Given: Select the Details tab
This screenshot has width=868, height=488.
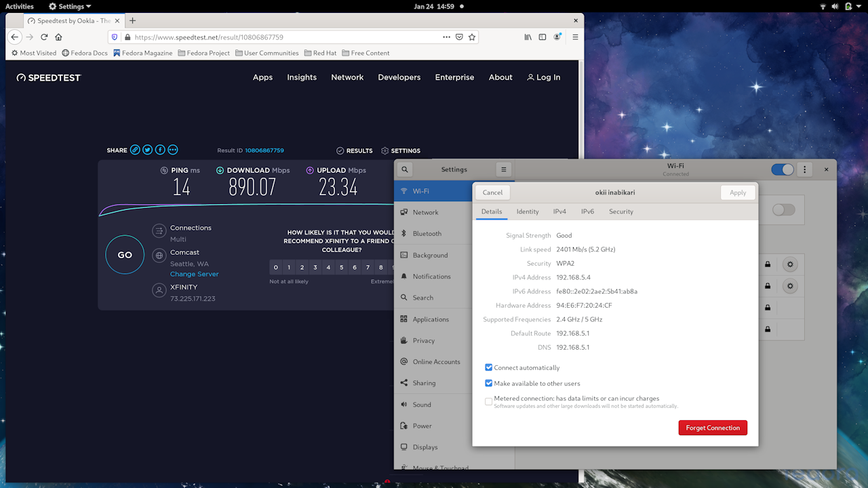Looking at the screenshot, I should point(492,211).
